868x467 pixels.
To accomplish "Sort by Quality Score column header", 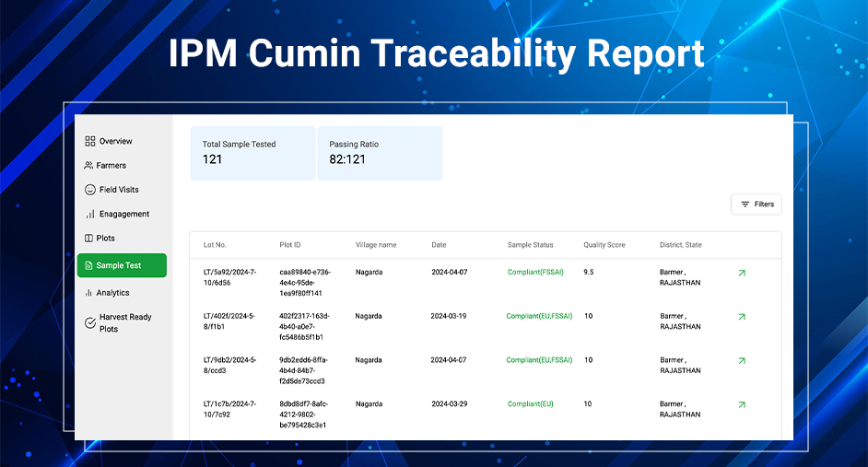I will tap(604, 245).
